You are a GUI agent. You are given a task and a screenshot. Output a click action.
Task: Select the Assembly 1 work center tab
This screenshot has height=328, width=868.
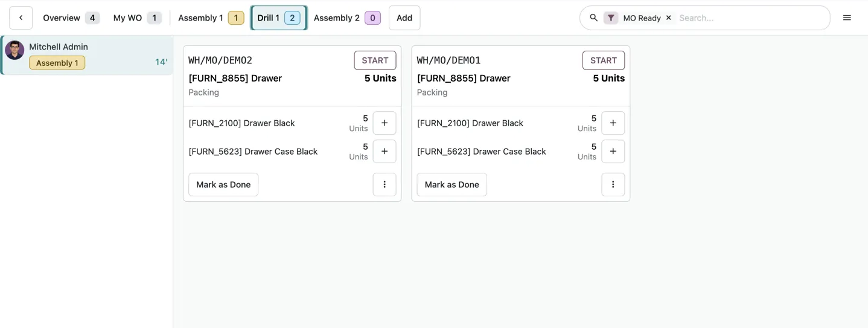[x=211, y=18]
